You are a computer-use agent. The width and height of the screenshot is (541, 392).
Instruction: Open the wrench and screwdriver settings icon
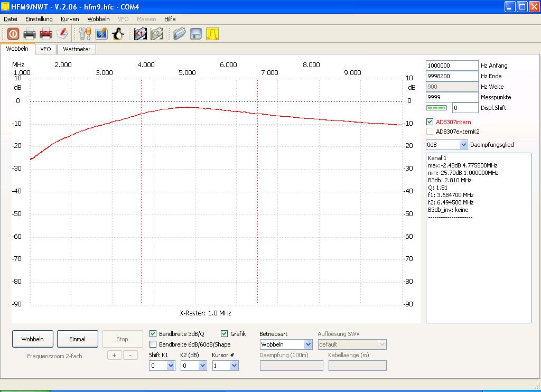pos(85,34)
